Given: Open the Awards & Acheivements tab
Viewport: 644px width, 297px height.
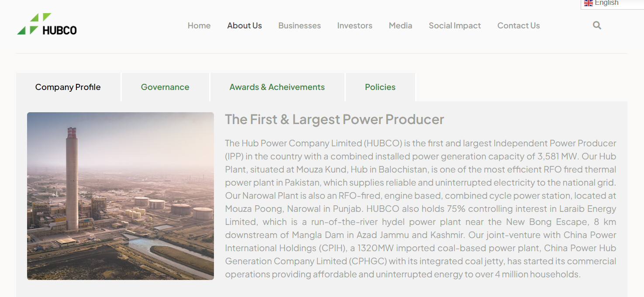Looking at the screenshot, I should [x=277, y=87].
